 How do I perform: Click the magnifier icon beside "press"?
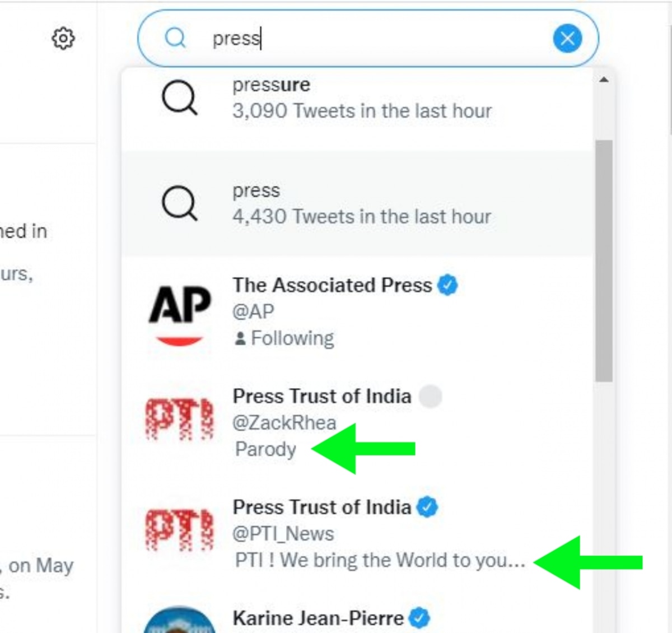pyautogui.click(x=179, y=204)
